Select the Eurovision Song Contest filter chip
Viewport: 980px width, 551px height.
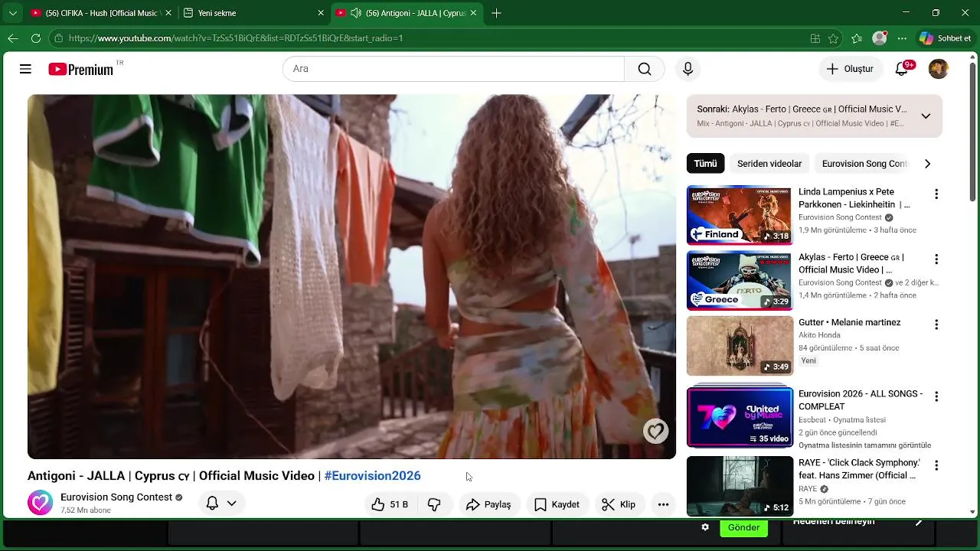tap(864, 164)
